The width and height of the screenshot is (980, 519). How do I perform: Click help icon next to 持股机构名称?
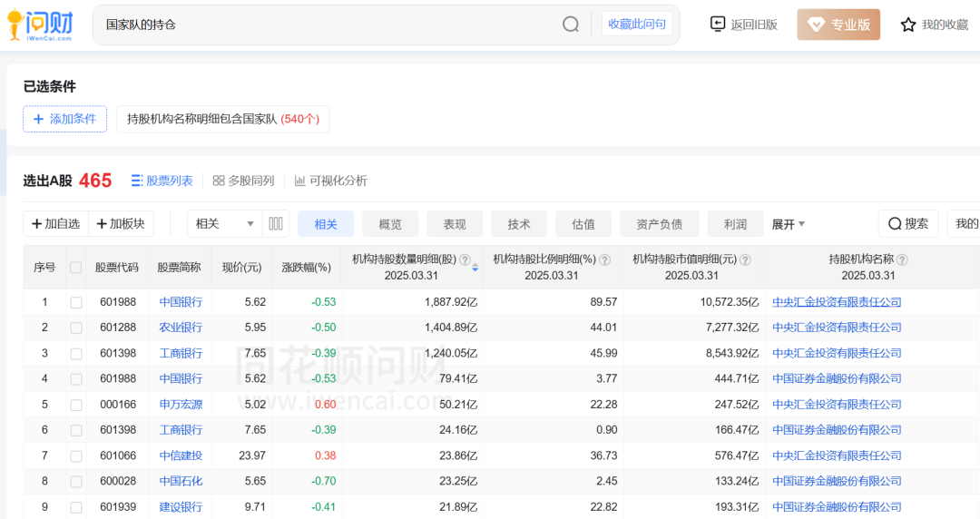pyautogui.click(x=902, y=260)
